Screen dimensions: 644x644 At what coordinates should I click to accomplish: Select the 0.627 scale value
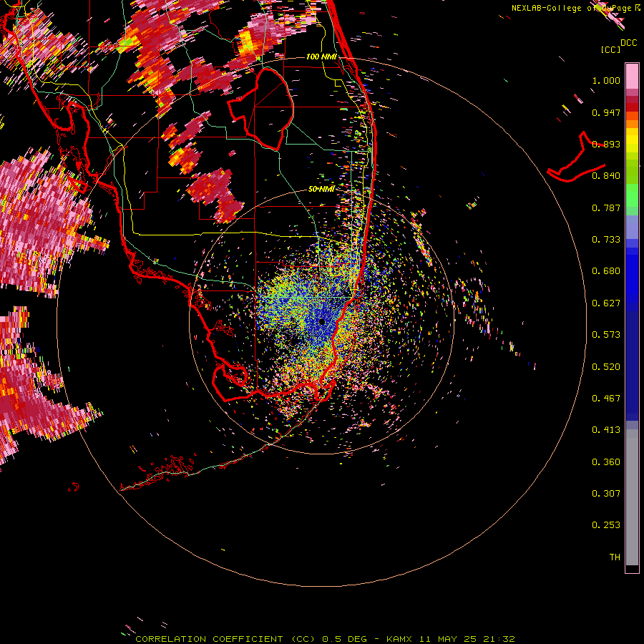[x=606, y=303]
